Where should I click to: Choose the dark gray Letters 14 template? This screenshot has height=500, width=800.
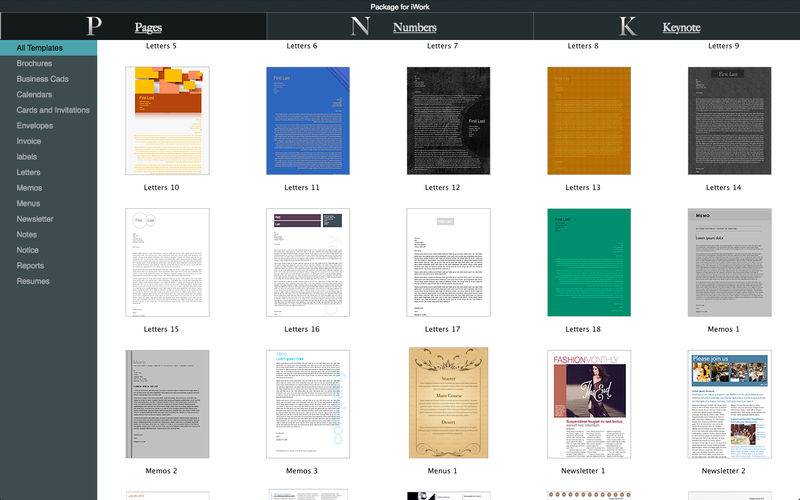point(730,121)
